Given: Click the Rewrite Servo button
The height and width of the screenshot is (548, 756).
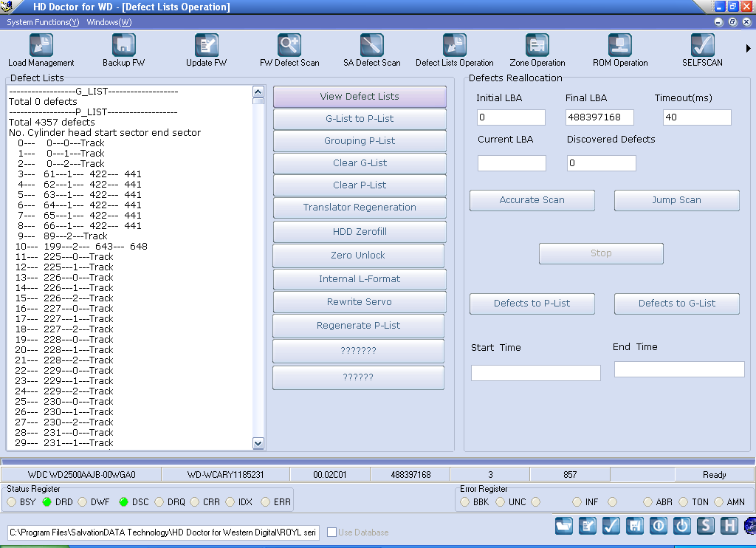Looking at the screenshot, I should 360,302.
